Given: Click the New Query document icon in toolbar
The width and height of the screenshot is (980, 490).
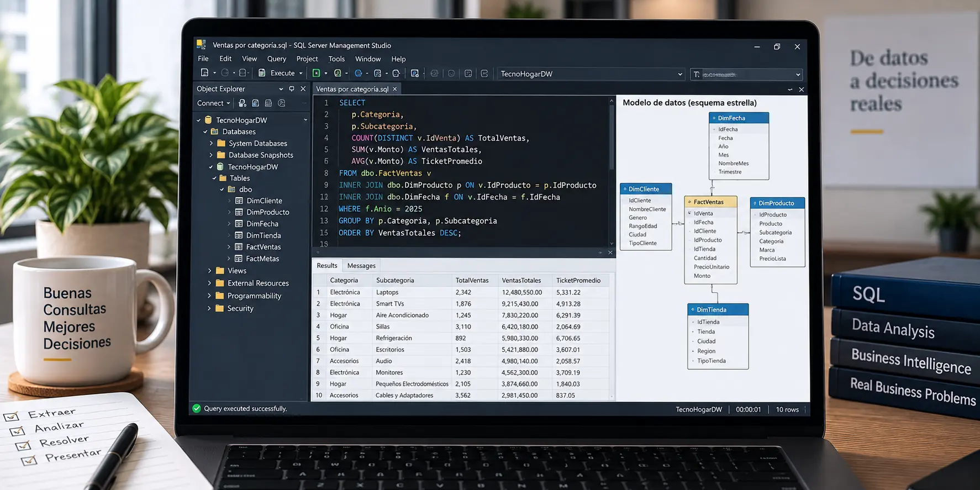Looking at the screenshot, I should coord(204,73).
